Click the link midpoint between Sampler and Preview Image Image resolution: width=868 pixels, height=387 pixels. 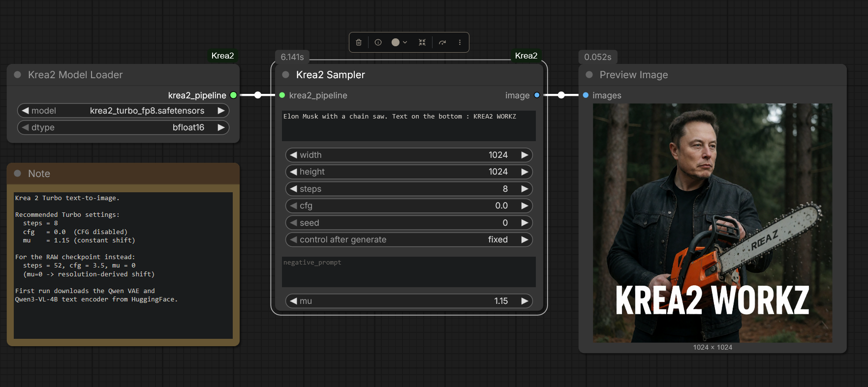(x=561, y=95)
